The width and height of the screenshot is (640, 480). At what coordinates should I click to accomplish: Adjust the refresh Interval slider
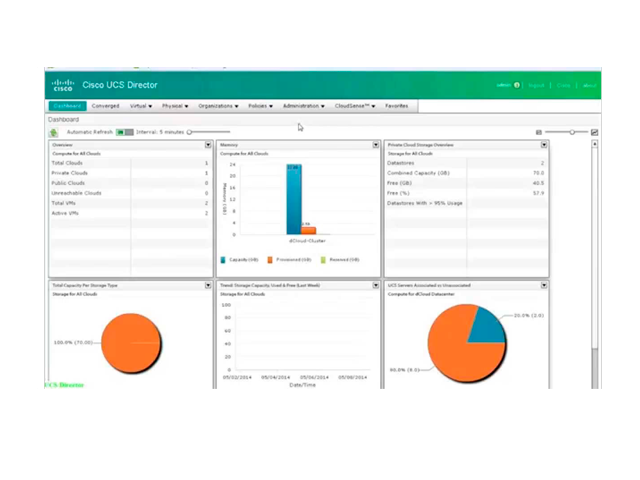tap(190, 132)
